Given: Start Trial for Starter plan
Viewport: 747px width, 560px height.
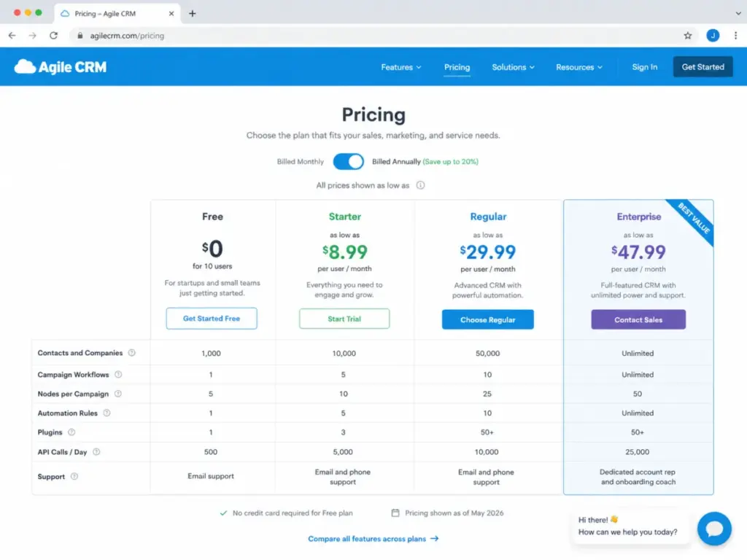Looking at the screenshot, I should (344, 319).
